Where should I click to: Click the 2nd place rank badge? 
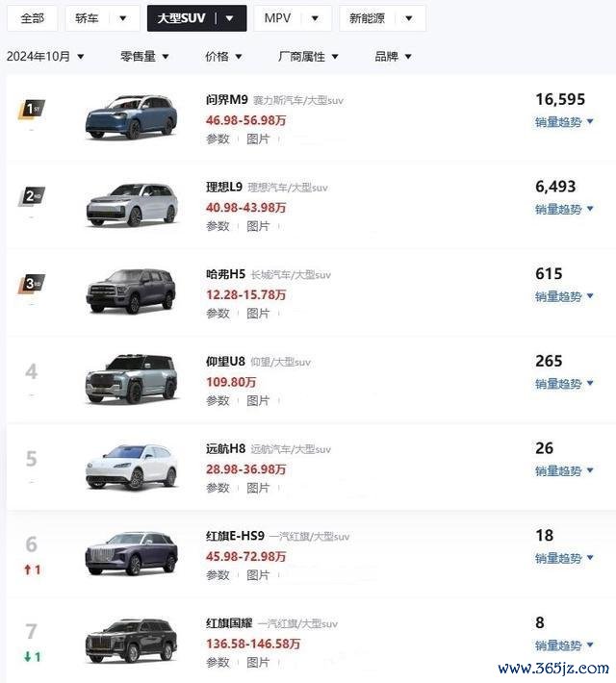tap(32, 197)
